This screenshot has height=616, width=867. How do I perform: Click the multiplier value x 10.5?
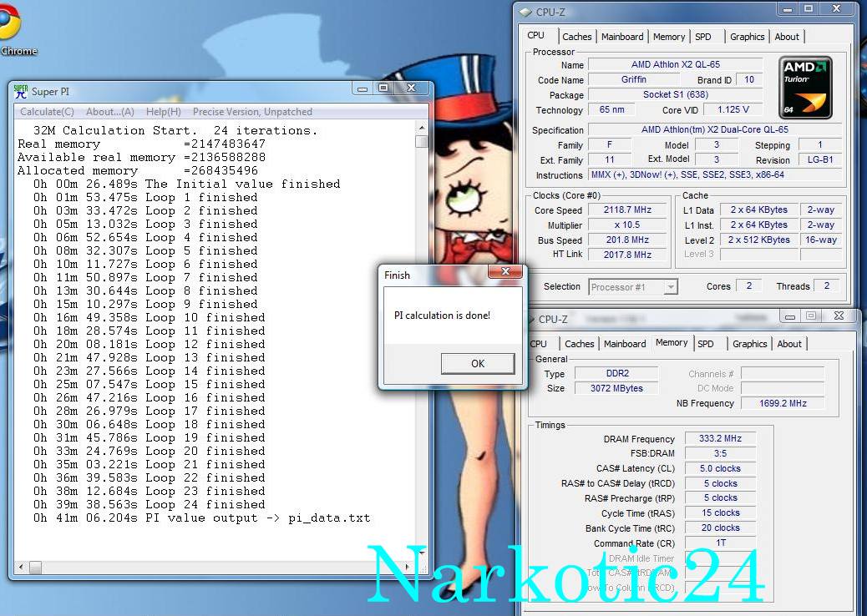(x=627, y=225)
